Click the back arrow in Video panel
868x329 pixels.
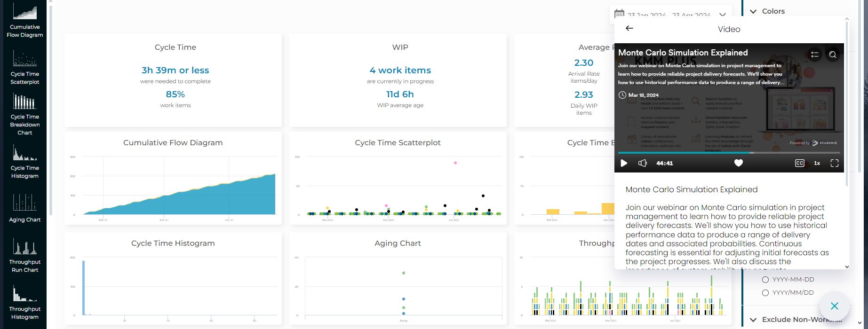[629, 29]
